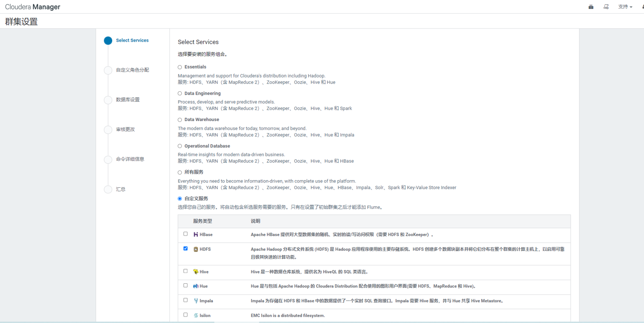Click the Data Warehouse option label
Image resolution: width=644 pixels, height=323 pixels.
tap(202, 120)
